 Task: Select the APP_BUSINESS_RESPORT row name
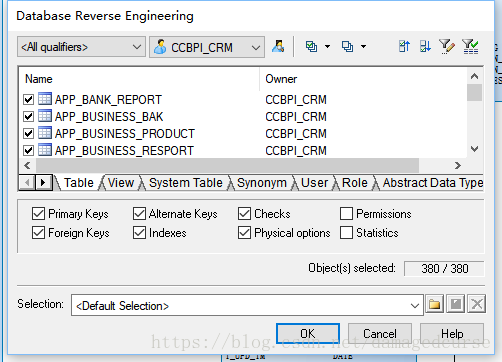(x=124, y=151)
